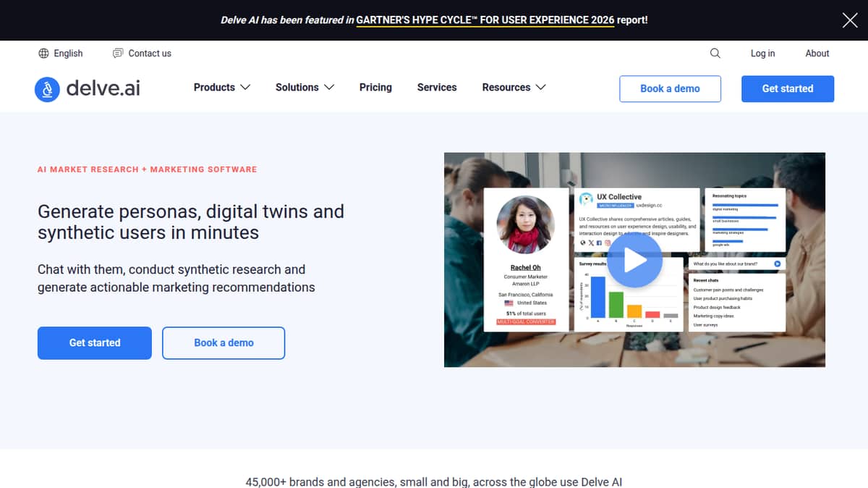This screenshot has width=868, height=488.
Task: Click Rachel Oh's profile photo in video
Action: (x=526, y=225)
